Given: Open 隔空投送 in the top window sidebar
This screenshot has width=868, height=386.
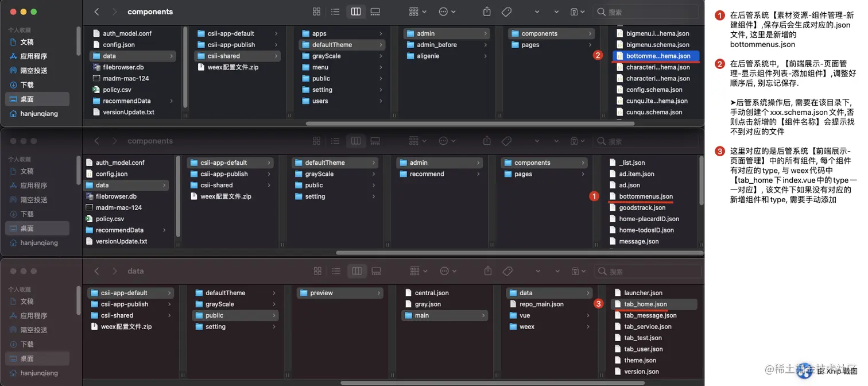Looking at the screenshot, I should click(33, 71).
